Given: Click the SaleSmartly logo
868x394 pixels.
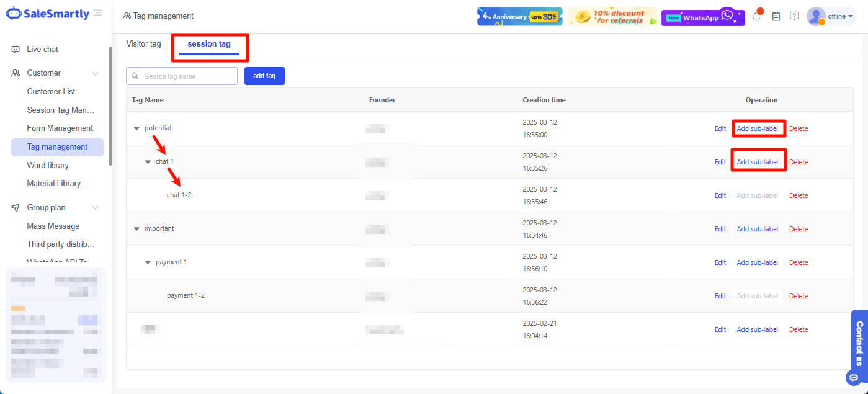Looking at the screenshot, I should [47, 14].
